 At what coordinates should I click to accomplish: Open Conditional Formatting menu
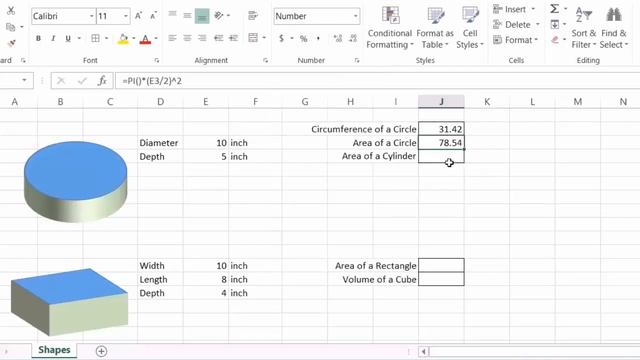pyautogui.click(x=390, y=27)
